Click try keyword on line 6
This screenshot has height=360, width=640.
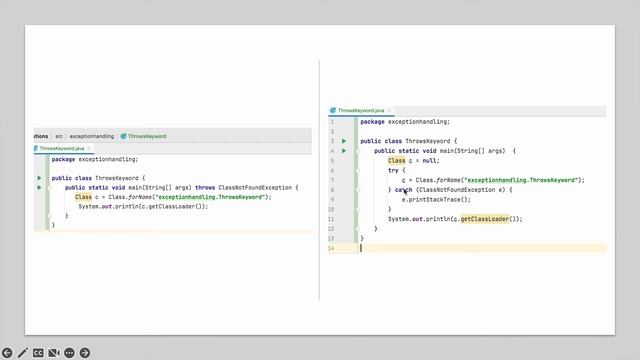393,171
